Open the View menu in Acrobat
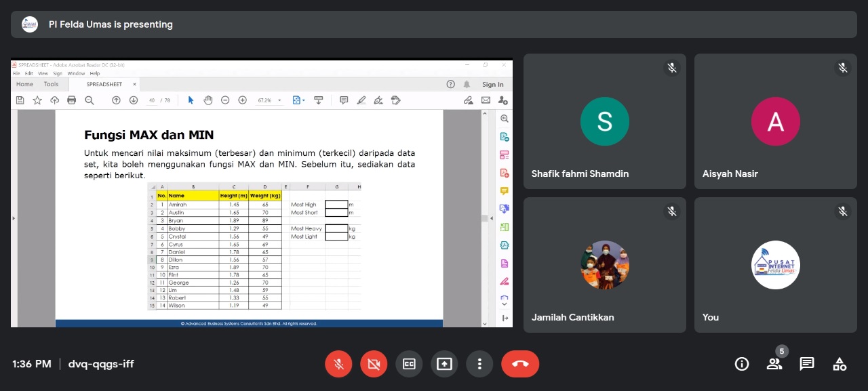The image size is (868, 391). click(x=43, y=73)
